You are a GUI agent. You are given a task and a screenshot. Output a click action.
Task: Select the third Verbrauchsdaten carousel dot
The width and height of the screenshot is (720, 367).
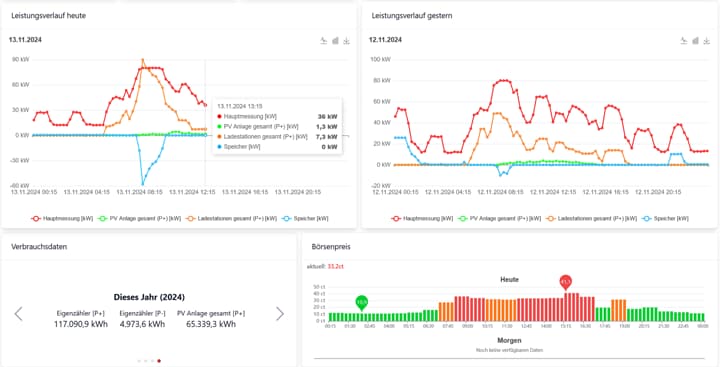(x=152, y=361)
